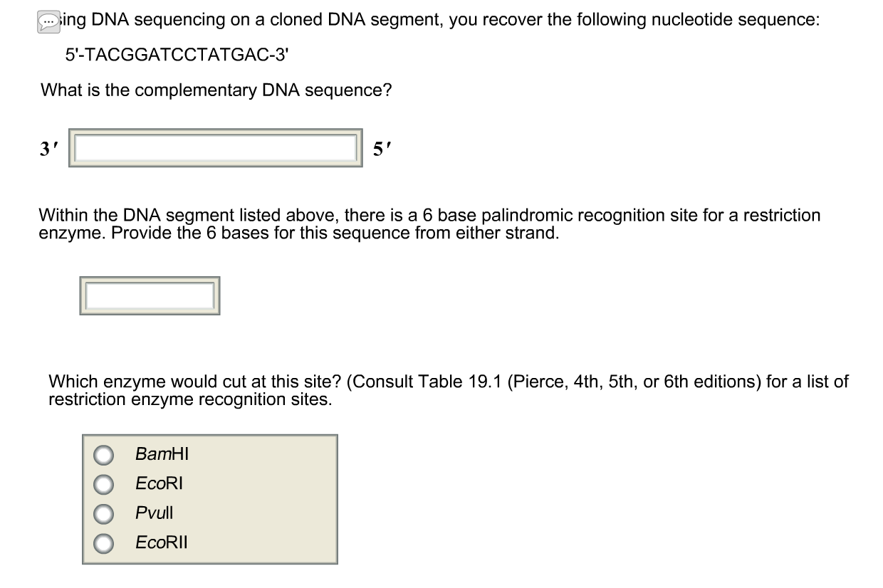
Task: Select the BamHI radio button
Action: [104, 454]
